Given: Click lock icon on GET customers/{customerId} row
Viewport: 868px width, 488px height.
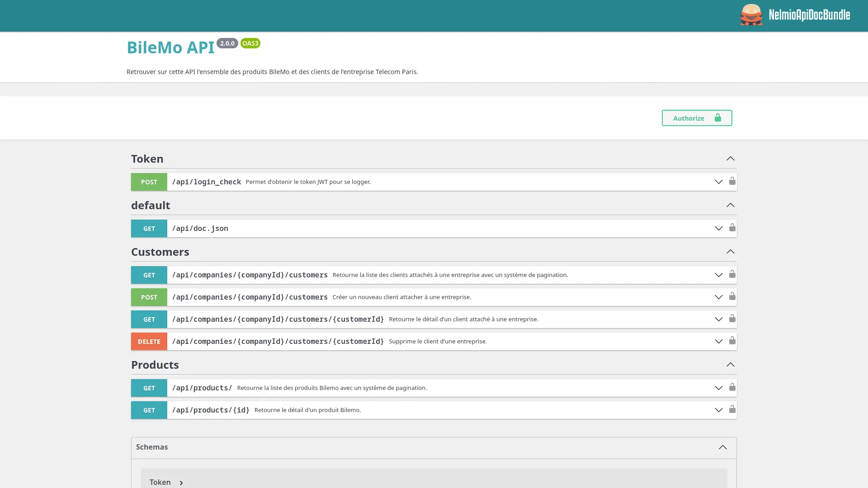Looking at the screenshot, I should pyautogui.click(x=732, y=319).
